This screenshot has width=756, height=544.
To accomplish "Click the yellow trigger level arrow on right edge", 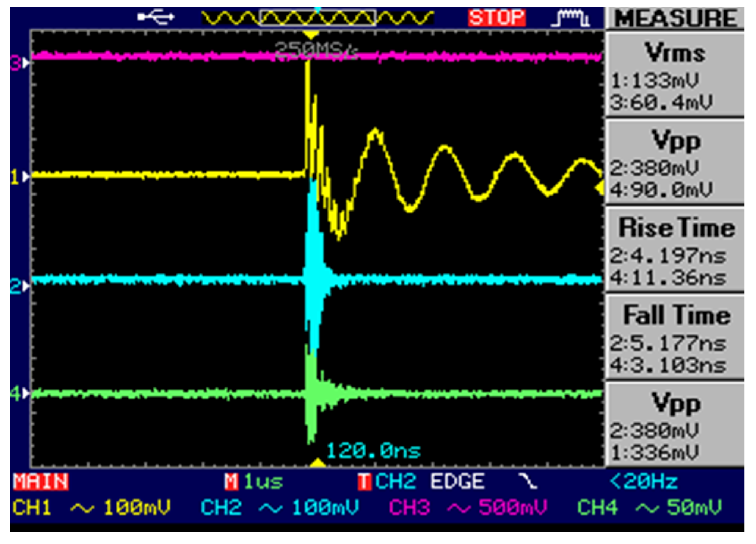I will [600, 188].
